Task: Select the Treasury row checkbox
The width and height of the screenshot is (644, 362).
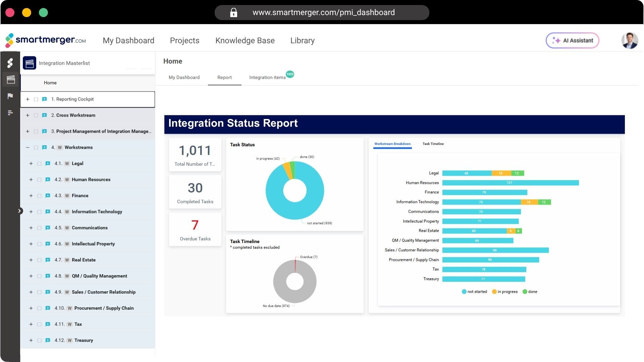Action: tap(39, 341)
